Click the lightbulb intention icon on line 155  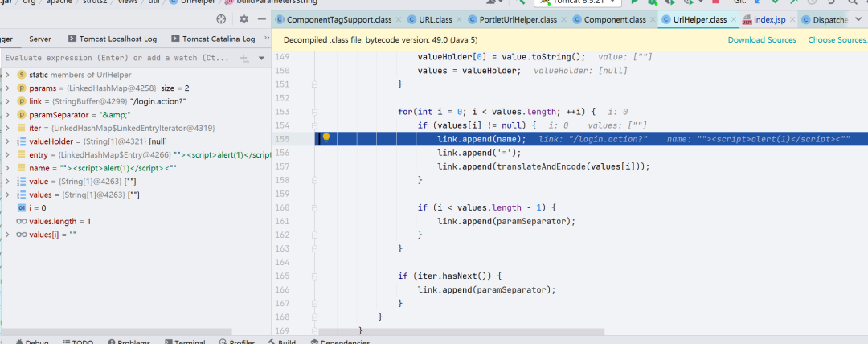click(326, 138)
